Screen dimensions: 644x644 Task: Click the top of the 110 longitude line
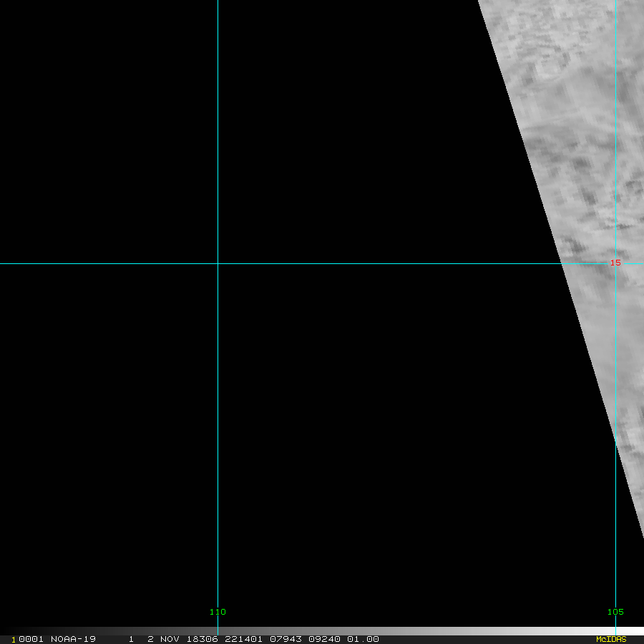pyautogui.click(x=218, y=4)
